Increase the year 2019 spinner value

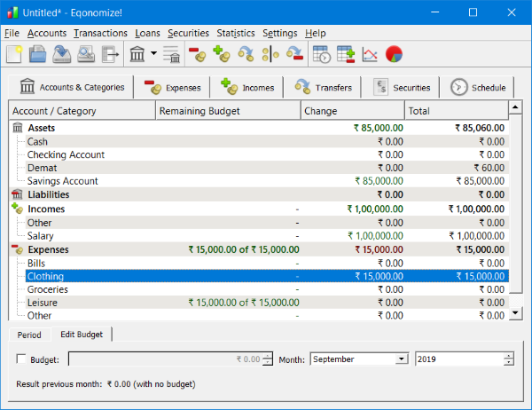coord(508,356)
